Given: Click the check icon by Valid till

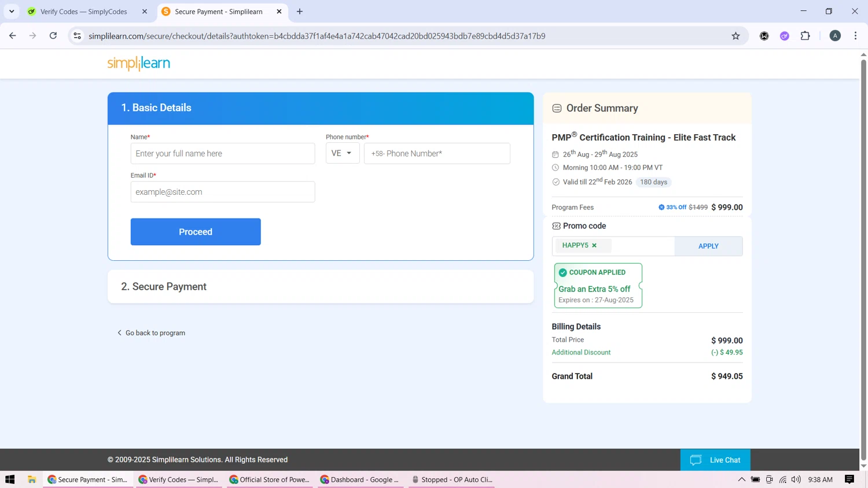Looking at the screenshot, I should (556, 182).
